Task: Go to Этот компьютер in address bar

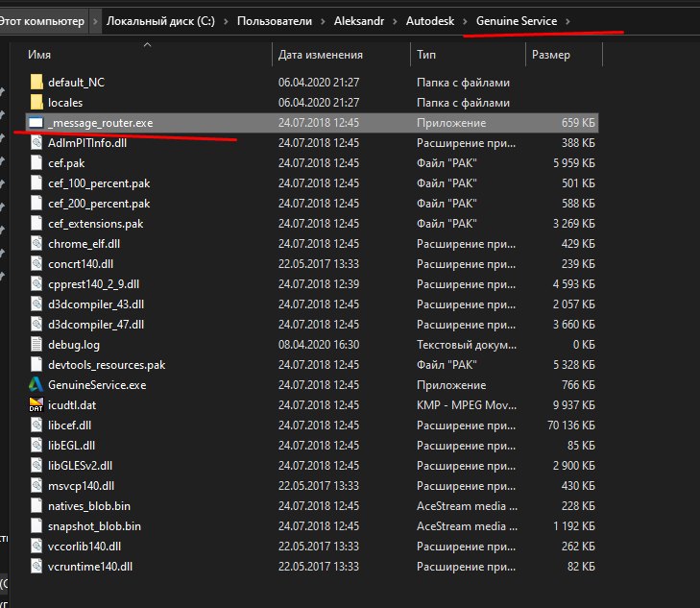Action: [x=42, y=21]
